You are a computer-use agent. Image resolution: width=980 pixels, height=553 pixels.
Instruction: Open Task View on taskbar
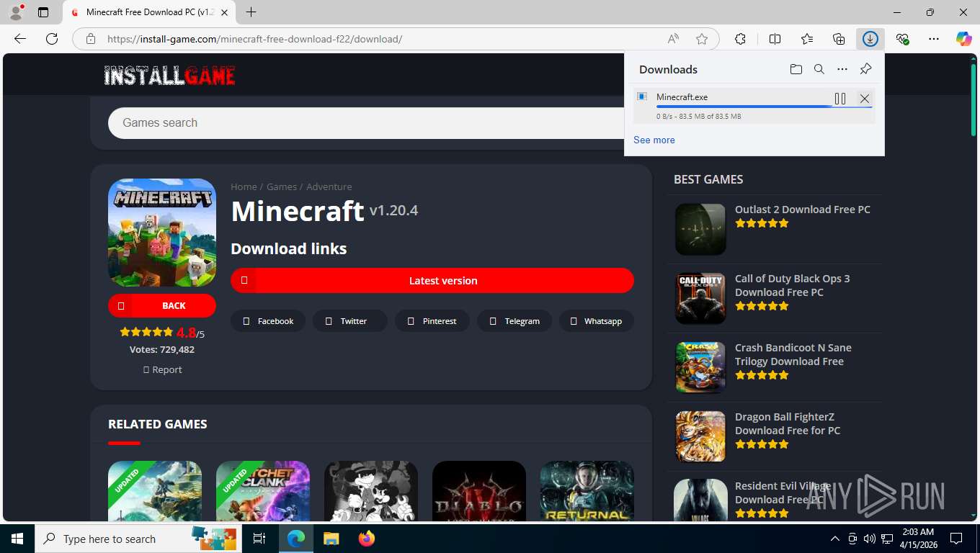click(259, 539)
